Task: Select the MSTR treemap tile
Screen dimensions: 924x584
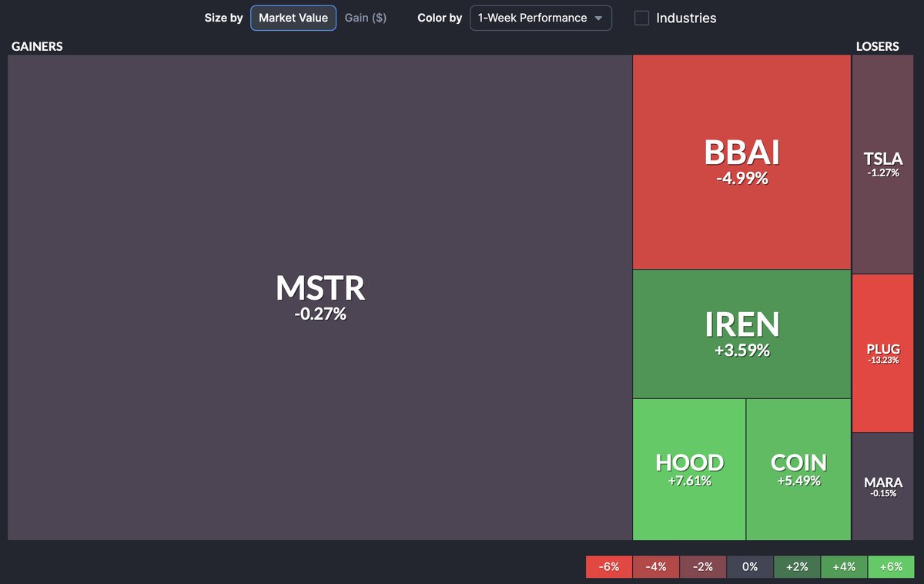Action: pyautogui.click(x=320, y=297)
